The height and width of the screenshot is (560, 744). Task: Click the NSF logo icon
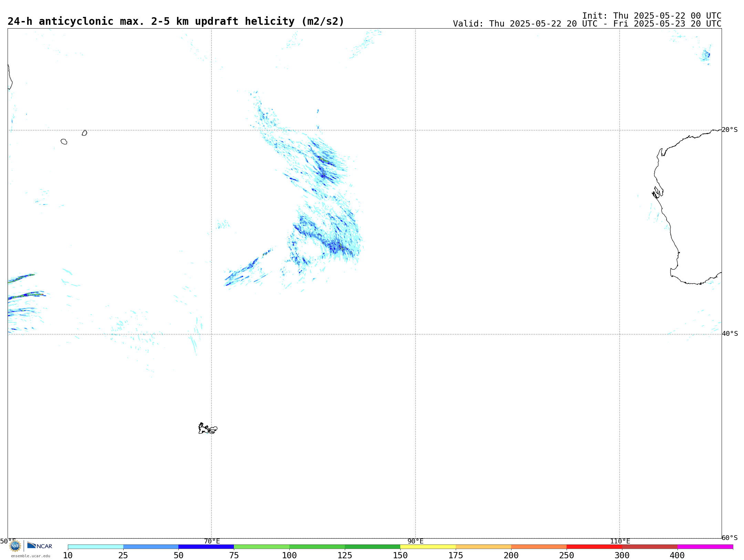coord(15,546)
